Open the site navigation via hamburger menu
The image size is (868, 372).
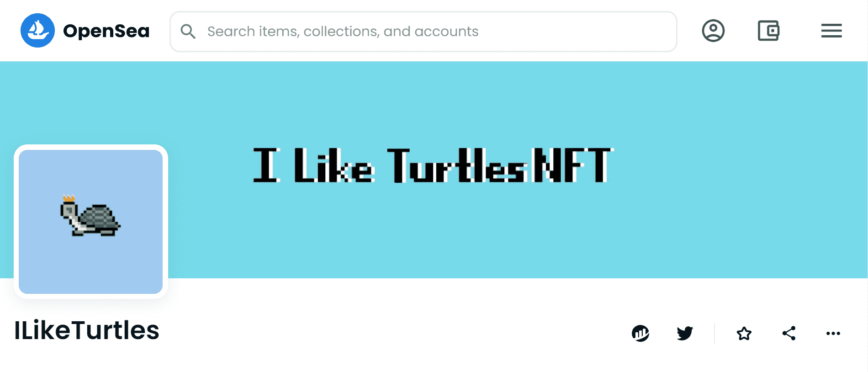(831, 31)
